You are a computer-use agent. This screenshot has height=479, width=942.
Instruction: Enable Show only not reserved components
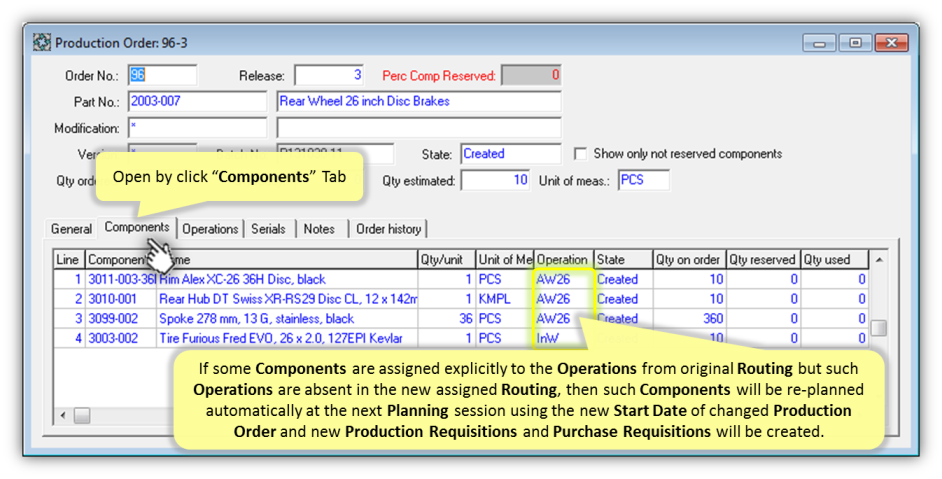pyautogui.click(x=580, y=154)
